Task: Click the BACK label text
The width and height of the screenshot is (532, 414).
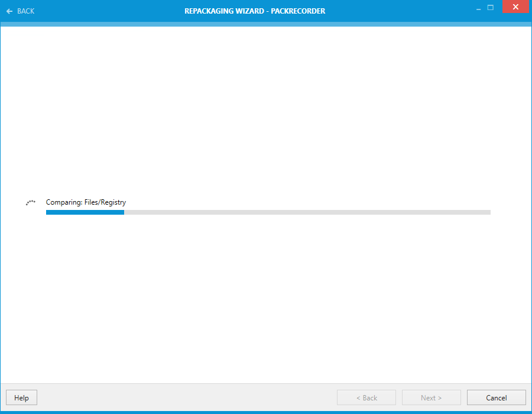Action: coord(26,11)
